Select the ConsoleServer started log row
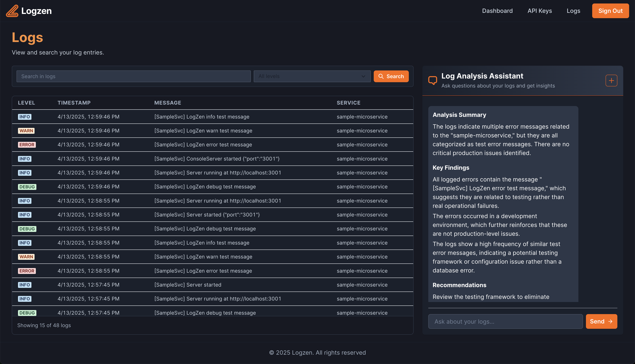This screenshot has height=364, width=635. pyautogui.click(x=217, y=159)
